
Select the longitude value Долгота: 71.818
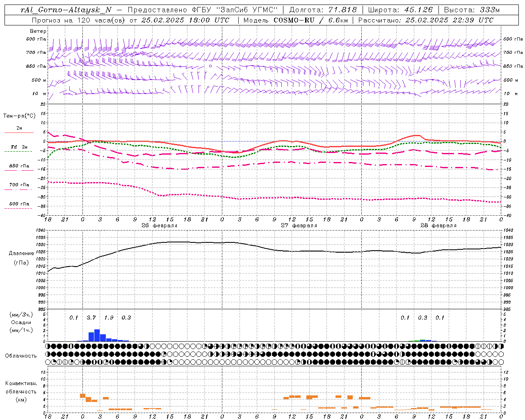pos(323,10)
